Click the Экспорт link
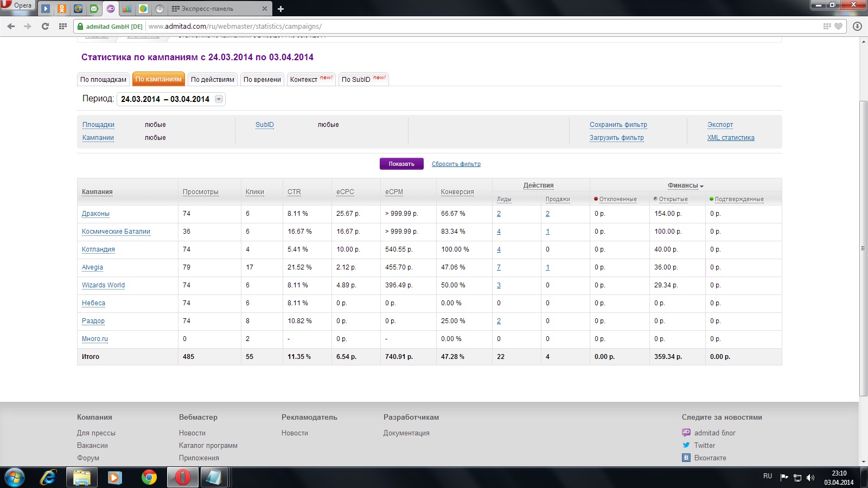Screen dimensions: 868x488 point(720,125)
